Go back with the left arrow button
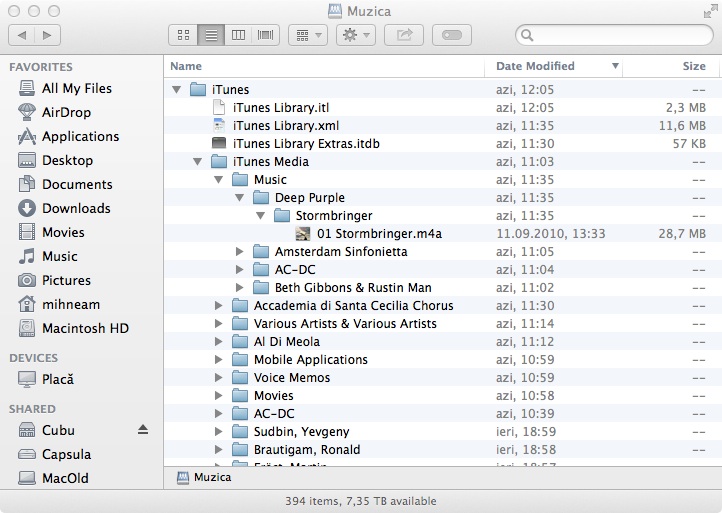Viewport: 722px width, 513px height. click(x=22, y=35)
